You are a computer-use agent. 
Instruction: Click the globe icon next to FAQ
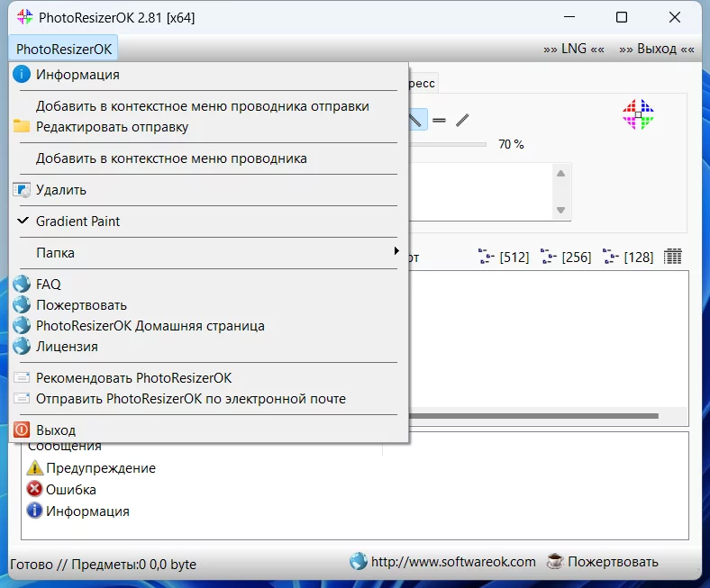[22, 284]
